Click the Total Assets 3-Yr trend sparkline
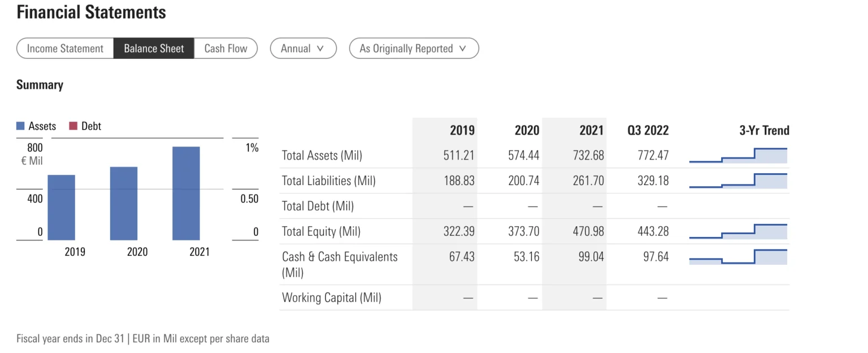The width and height of the screenshot is (868, 353). (x=738, y=156)
